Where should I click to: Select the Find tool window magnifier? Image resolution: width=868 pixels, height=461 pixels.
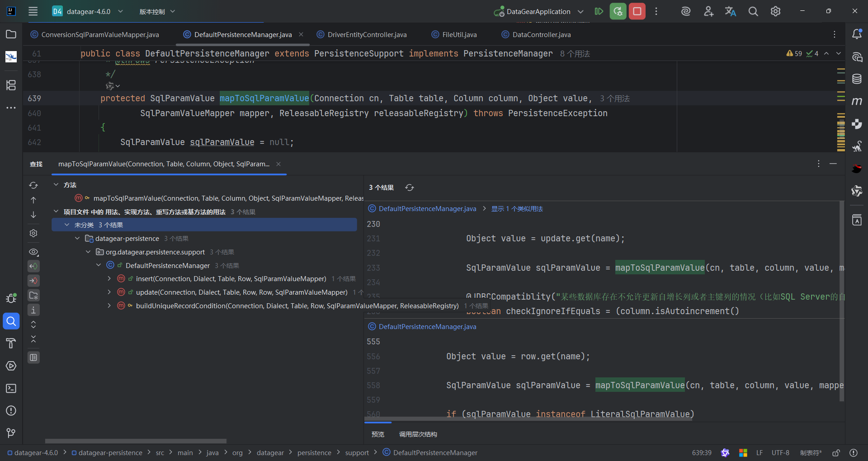coord(11,321)
